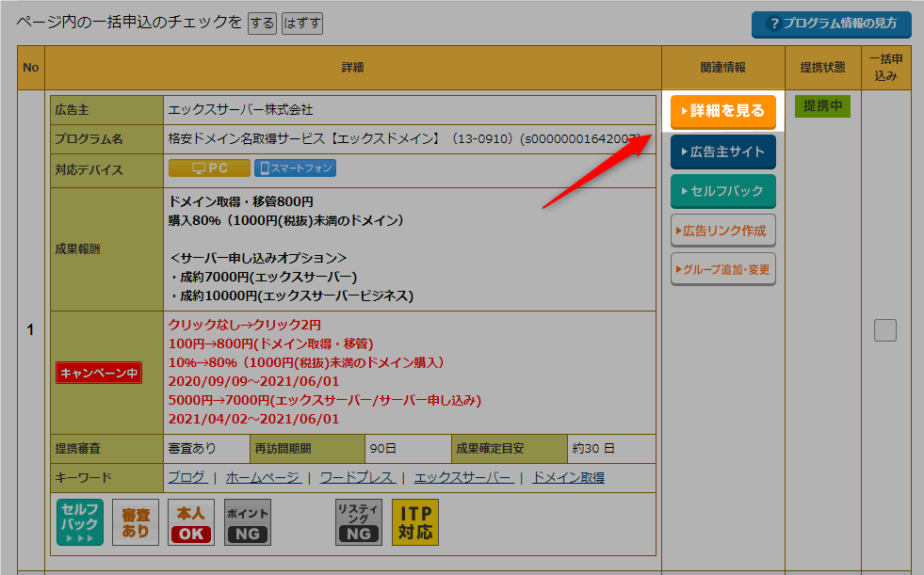Click the 再訪問期間 label cell

(308, 449)
